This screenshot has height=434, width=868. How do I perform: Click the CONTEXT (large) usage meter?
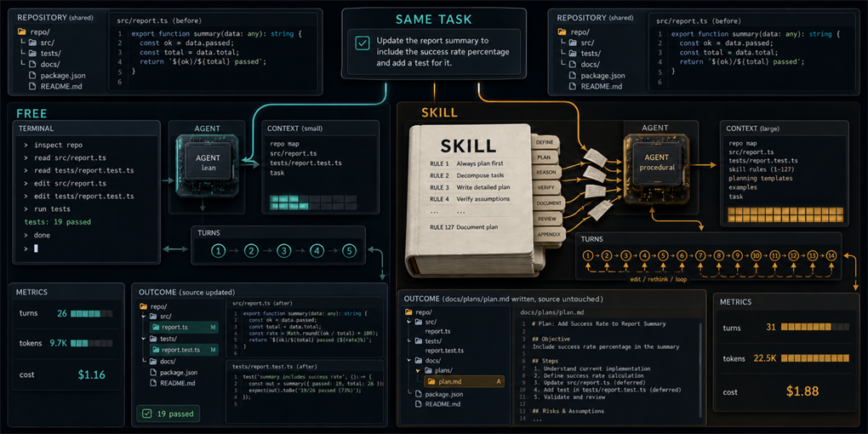pyautogui.click(x=785, y=214)
